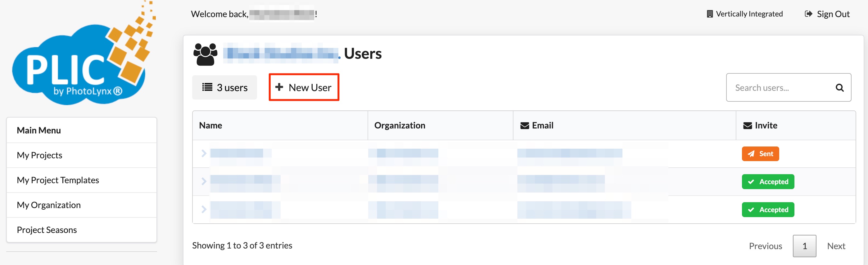Expand the first user row chevron
868x265 pixels.
(x=204, y=154)
